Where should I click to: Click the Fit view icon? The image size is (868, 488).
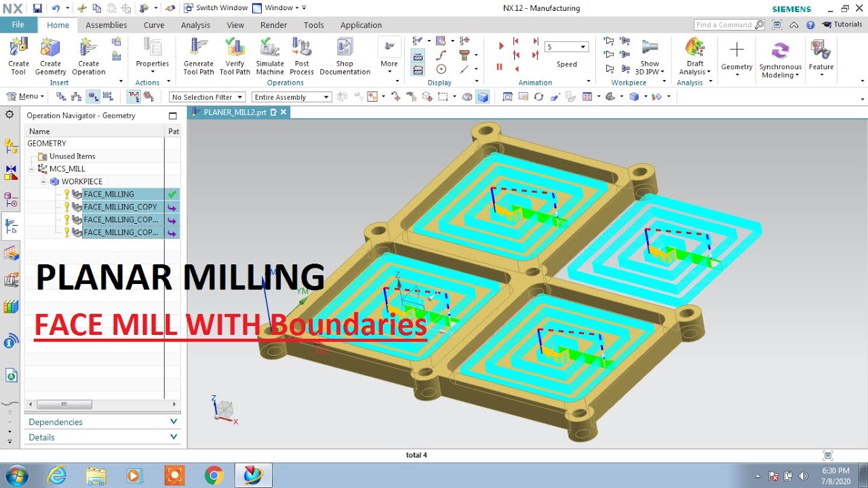[x=507, y=97]
